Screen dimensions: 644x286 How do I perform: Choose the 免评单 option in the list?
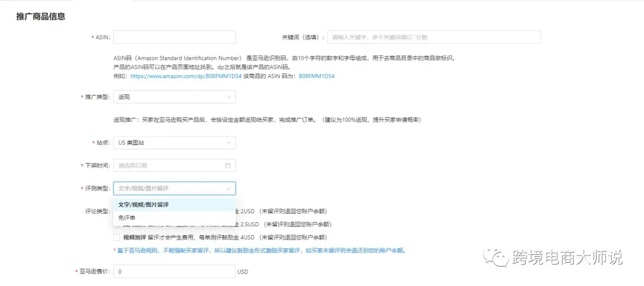click(x=127, y=218)
